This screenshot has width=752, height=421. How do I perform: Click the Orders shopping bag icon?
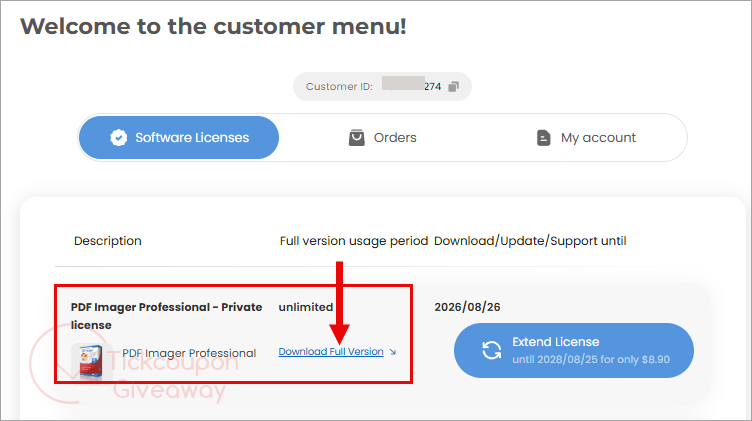pos(356,138)
